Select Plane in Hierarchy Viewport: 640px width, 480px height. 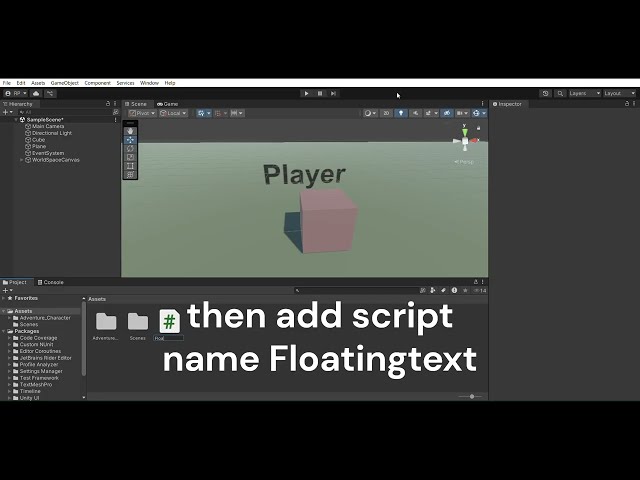click(x=39, y=147)
